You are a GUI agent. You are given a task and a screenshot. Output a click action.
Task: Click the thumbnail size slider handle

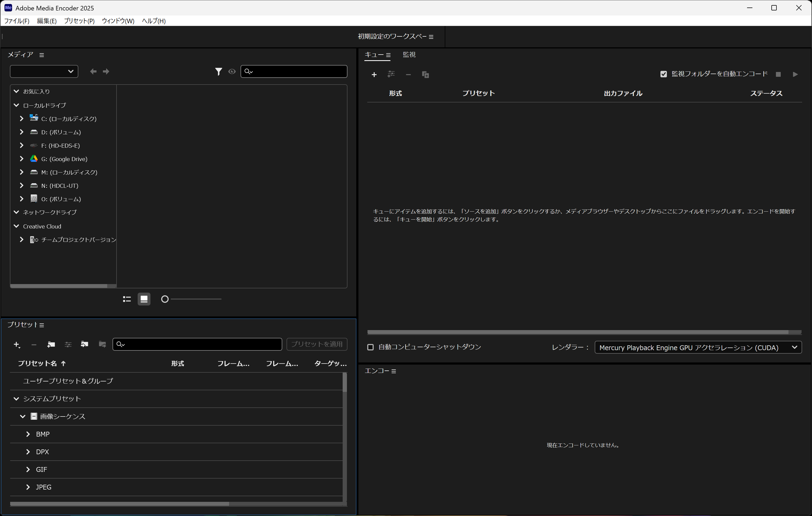point(165,299)
